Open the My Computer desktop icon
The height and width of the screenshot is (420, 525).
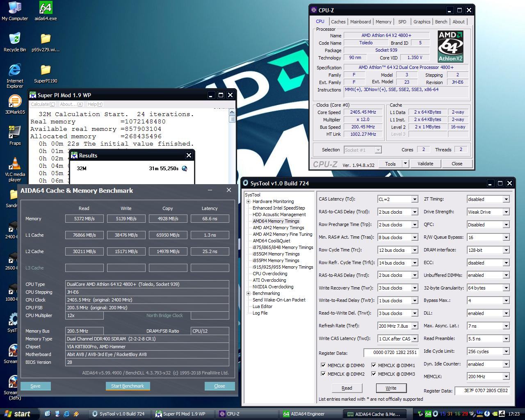(x=15, y=11)
